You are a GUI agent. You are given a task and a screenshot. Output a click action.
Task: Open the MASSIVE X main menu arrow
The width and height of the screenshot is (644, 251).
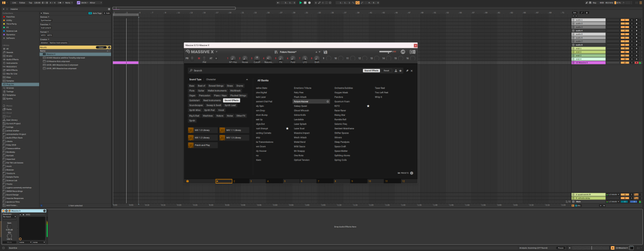coord(217,51)
